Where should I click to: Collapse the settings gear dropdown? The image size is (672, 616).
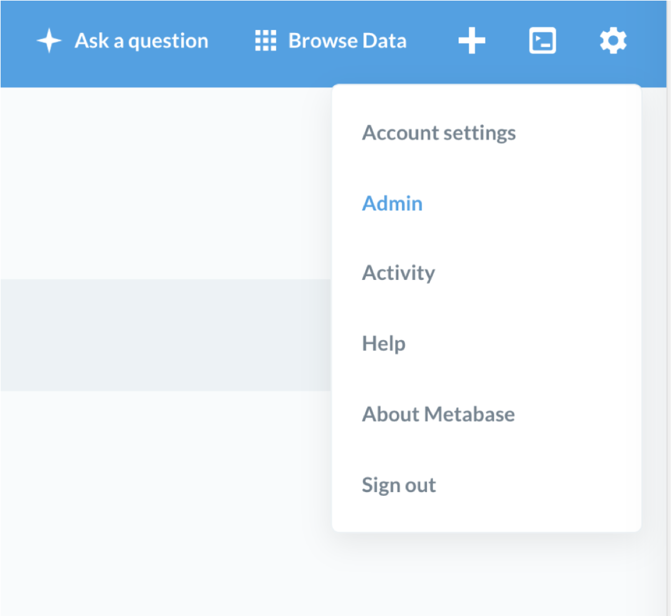click(x=613, y=42)
